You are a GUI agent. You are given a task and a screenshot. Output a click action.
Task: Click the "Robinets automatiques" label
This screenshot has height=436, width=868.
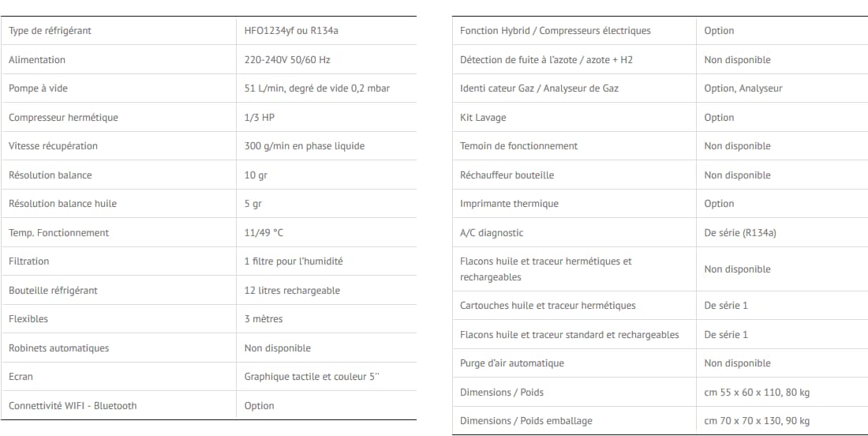click(58, 348)
